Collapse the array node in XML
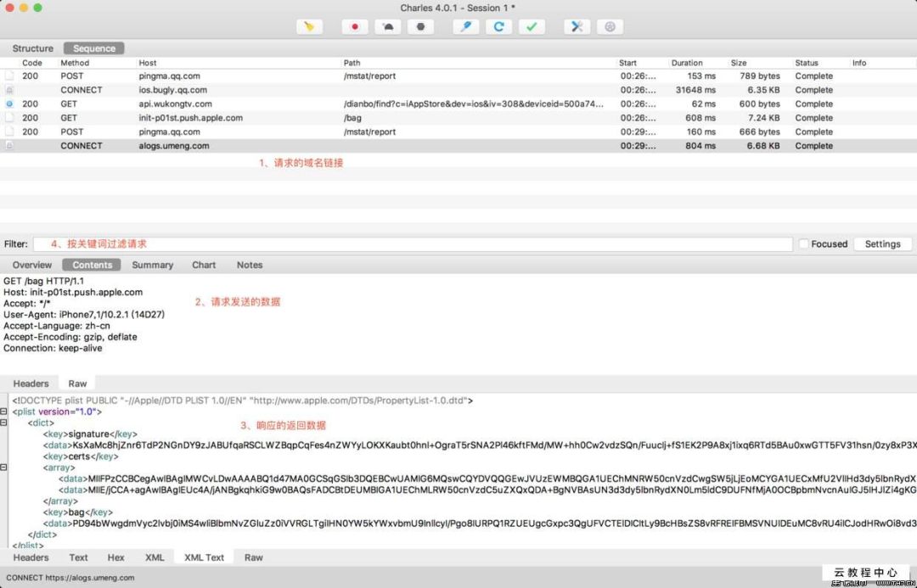Image resolution: width=917 pixels, height=588 pixels. pyautogui.click(x=4, y=468)
